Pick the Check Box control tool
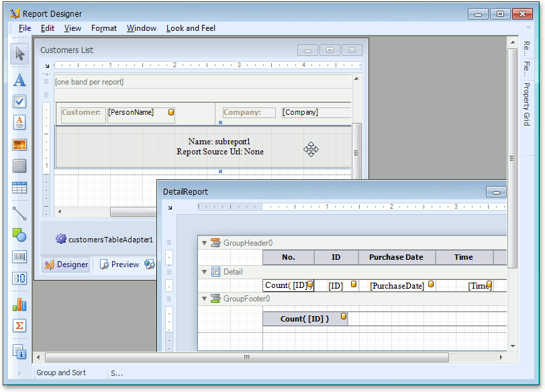The width and height of the screenshot is (545, 392). [19, 101]
